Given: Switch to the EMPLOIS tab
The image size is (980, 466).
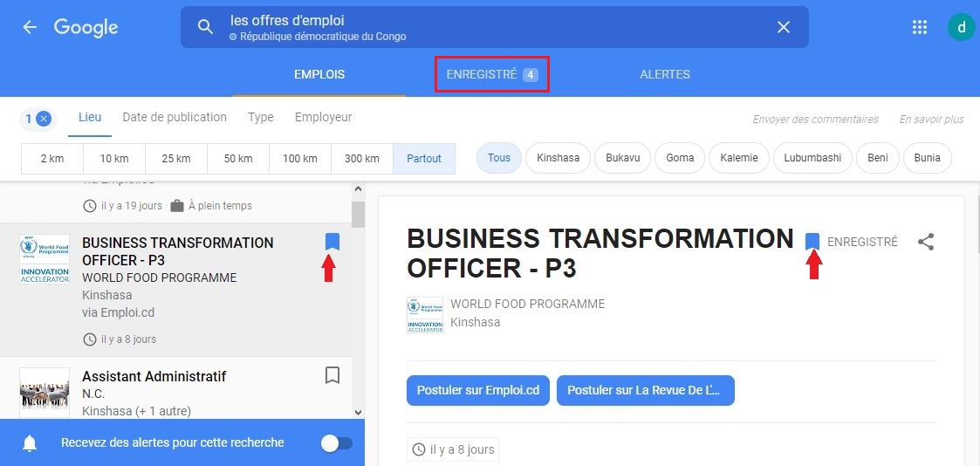Looking at the screenshot, I should [x=319, y=74].
